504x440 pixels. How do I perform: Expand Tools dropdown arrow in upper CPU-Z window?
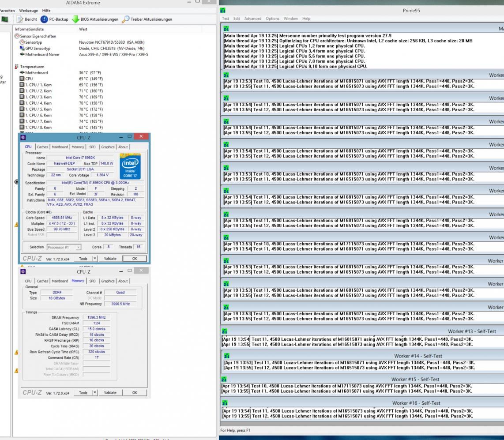point(94,259)
